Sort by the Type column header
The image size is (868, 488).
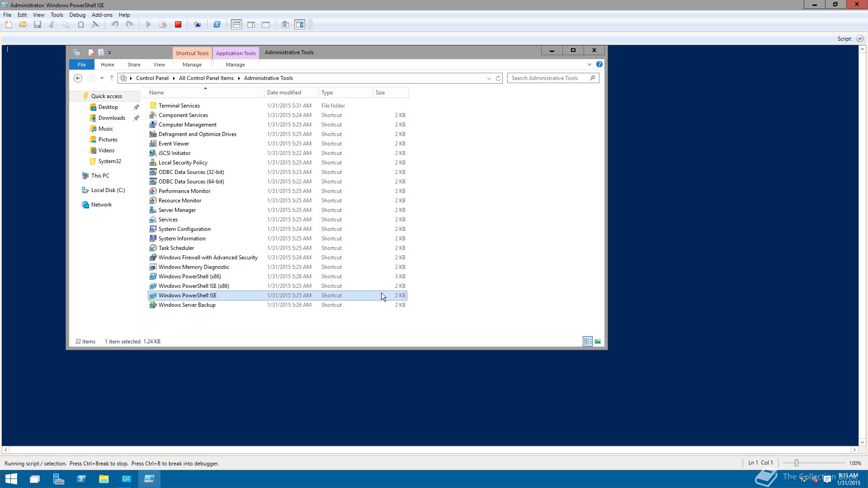(345, 93)
